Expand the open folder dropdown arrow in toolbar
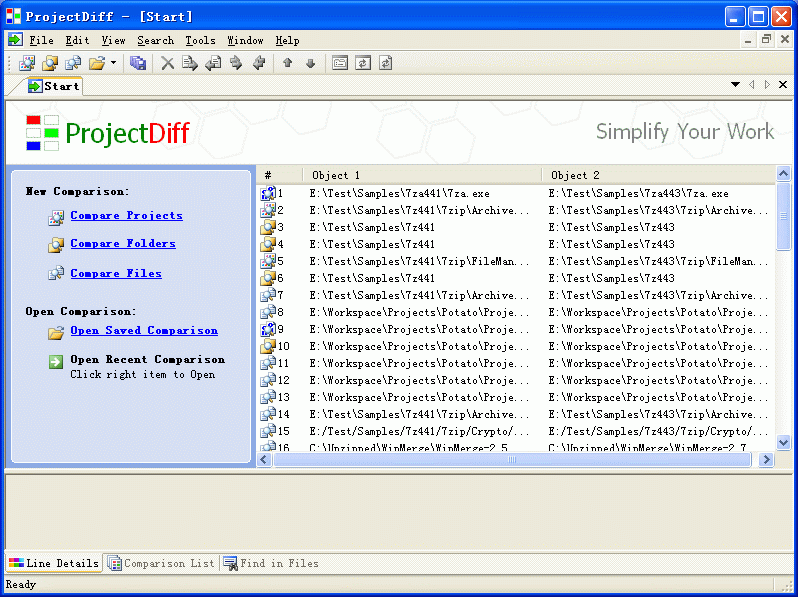Image resolution: width=798 pixels, height=597 pixels. click(x=113, y=63)
